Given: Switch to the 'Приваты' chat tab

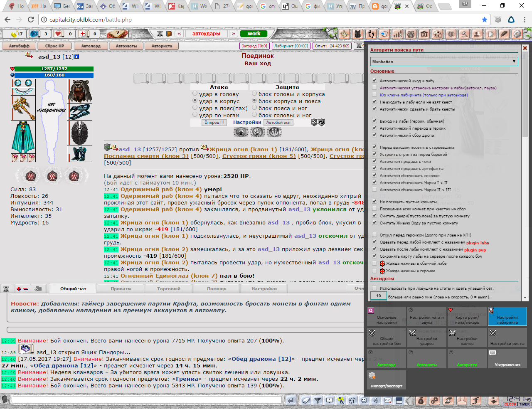Looking at the screenshot, I should [121, 288].
